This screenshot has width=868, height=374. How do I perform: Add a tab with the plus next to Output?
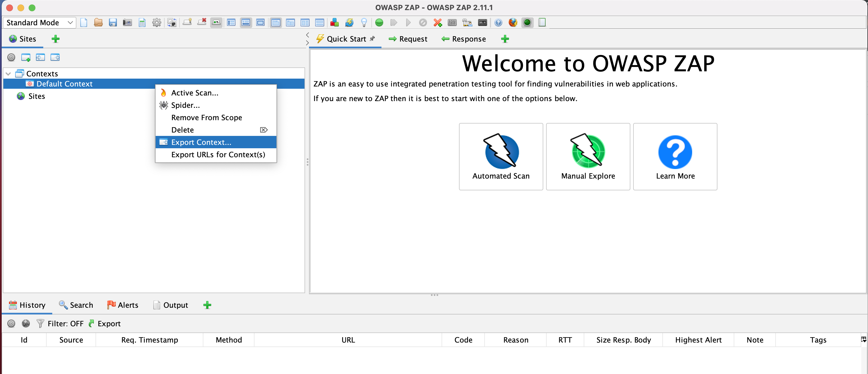[207, 305]
